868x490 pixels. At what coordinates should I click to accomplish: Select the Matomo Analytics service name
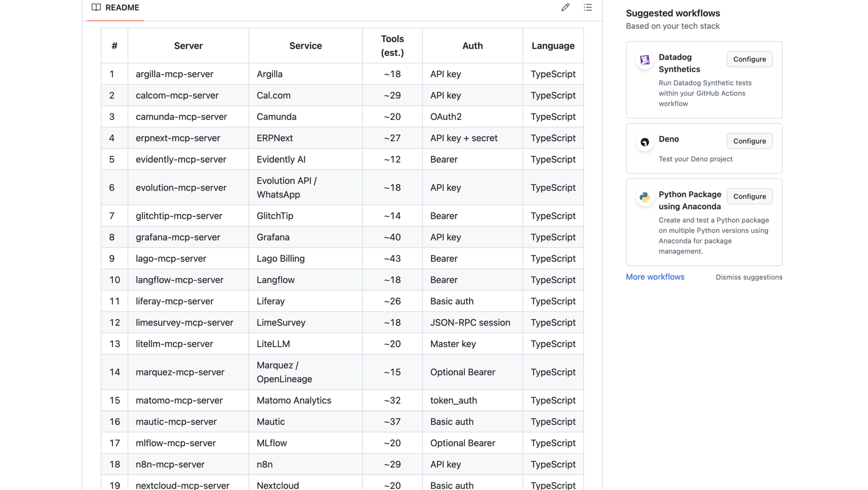pos(293,400)
